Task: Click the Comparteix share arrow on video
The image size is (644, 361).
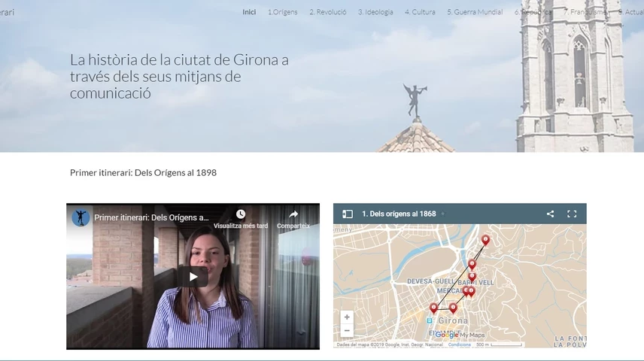Action: [x=293, y=214]
